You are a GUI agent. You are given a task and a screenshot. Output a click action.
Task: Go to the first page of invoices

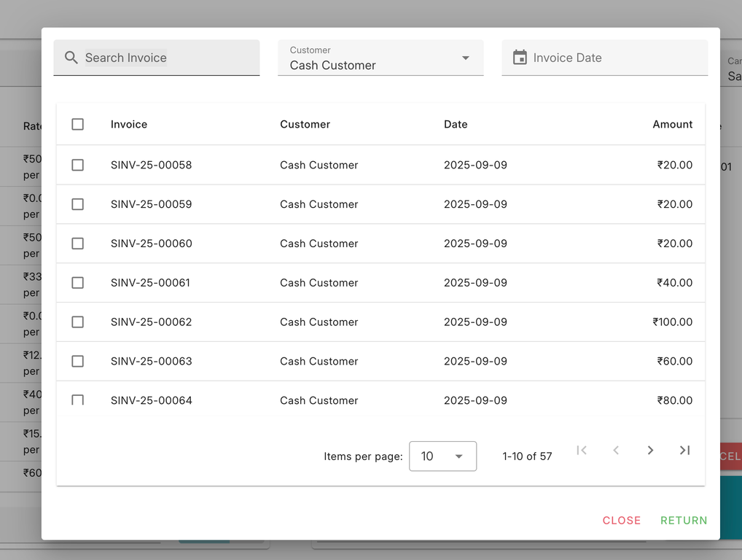click(582, 450)
